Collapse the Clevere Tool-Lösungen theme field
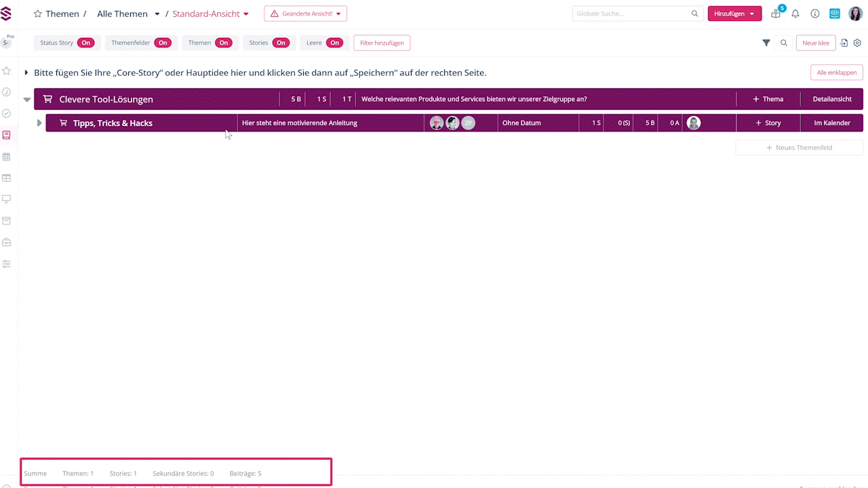The image size is (868, 488). 27,99
